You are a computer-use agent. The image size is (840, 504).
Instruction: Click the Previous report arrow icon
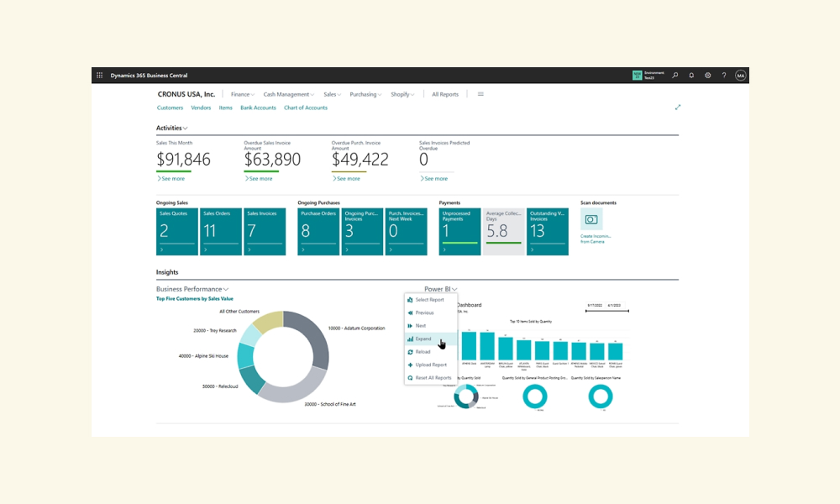pos(410,312)
